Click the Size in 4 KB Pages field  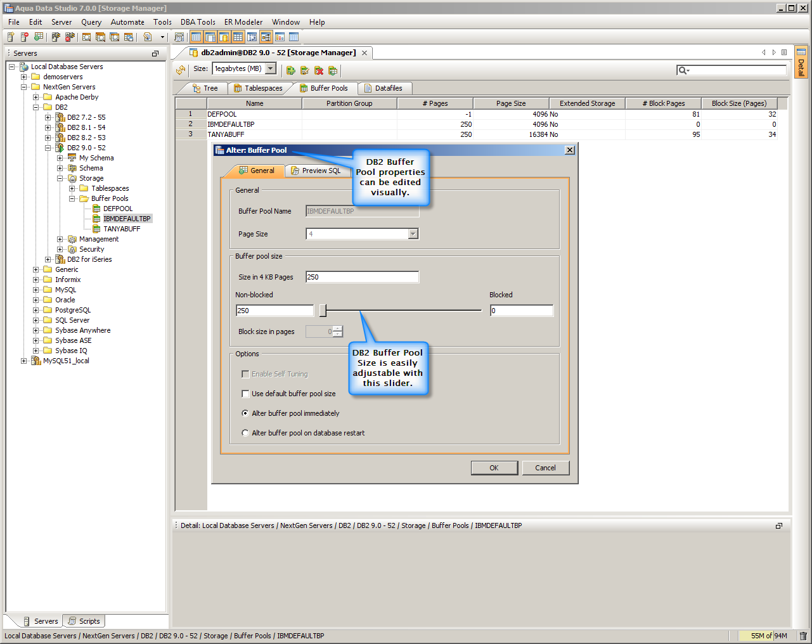point(362,277)
